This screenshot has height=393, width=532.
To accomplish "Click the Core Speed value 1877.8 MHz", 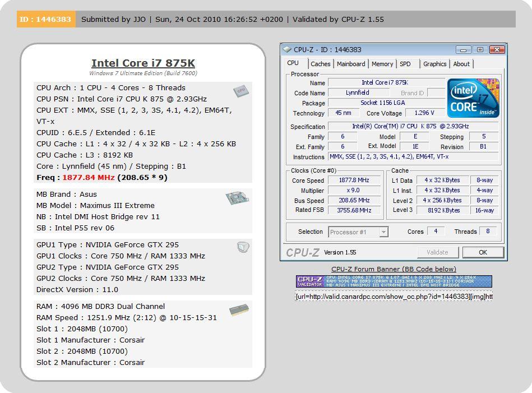I will point(354,180).
